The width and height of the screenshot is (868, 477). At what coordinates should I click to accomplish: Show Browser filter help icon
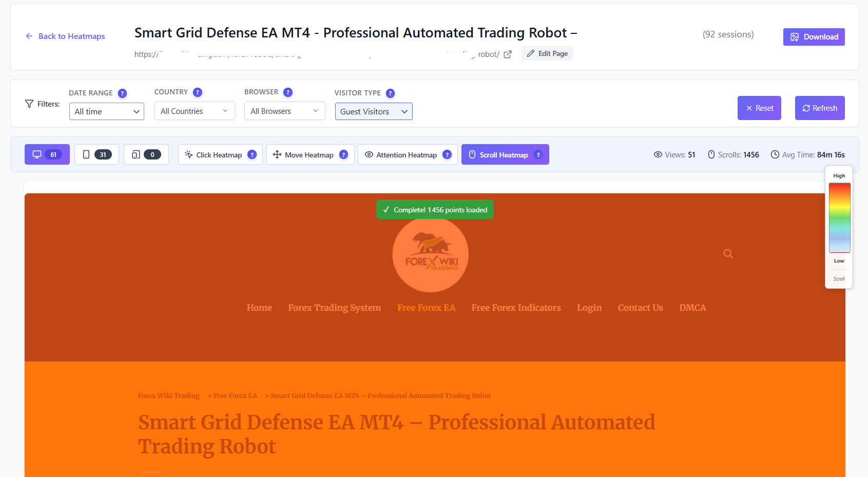[288, 92]
